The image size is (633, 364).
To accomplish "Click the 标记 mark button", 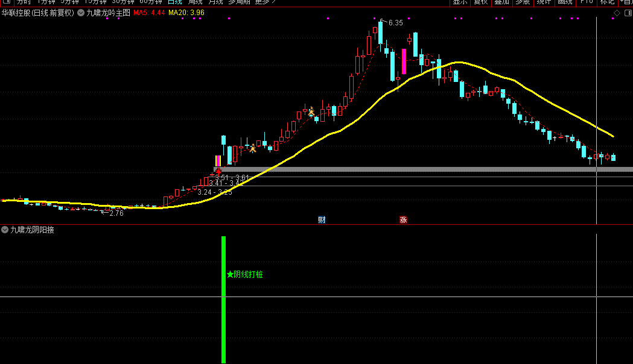I will (607, 2).
